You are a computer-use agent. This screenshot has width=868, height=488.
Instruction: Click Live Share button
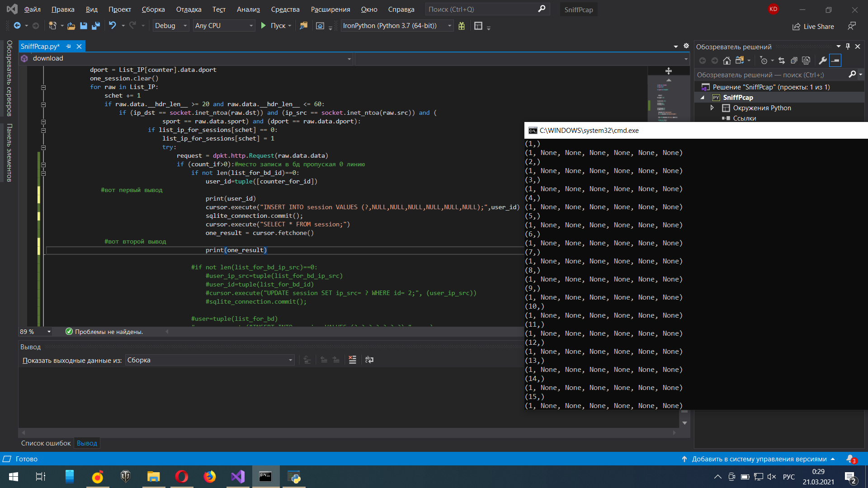[x=813, y=27]
